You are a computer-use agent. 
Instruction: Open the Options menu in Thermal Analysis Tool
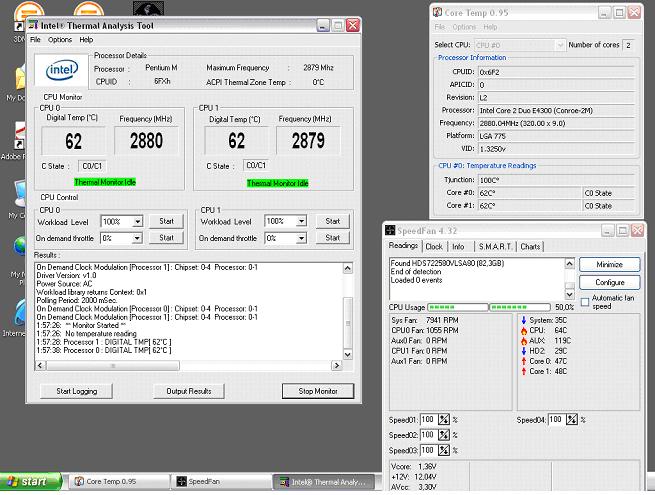click(60, 40)
